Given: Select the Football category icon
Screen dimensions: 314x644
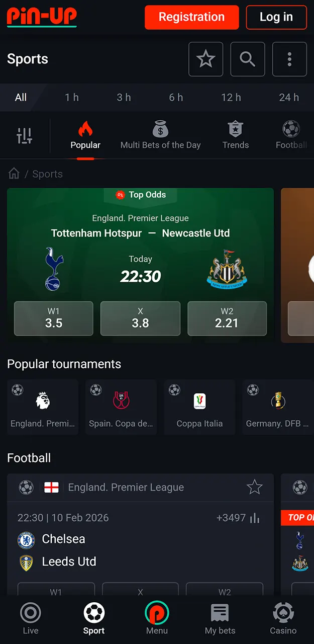Looking at the screenshot, I should point(290,130).
